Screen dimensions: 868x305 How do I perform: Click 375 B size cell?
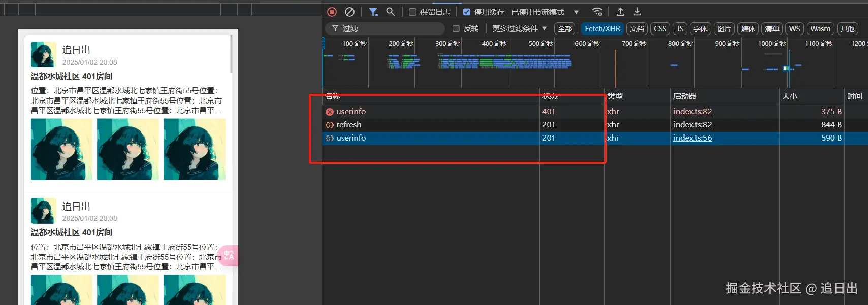click(812, 112)
